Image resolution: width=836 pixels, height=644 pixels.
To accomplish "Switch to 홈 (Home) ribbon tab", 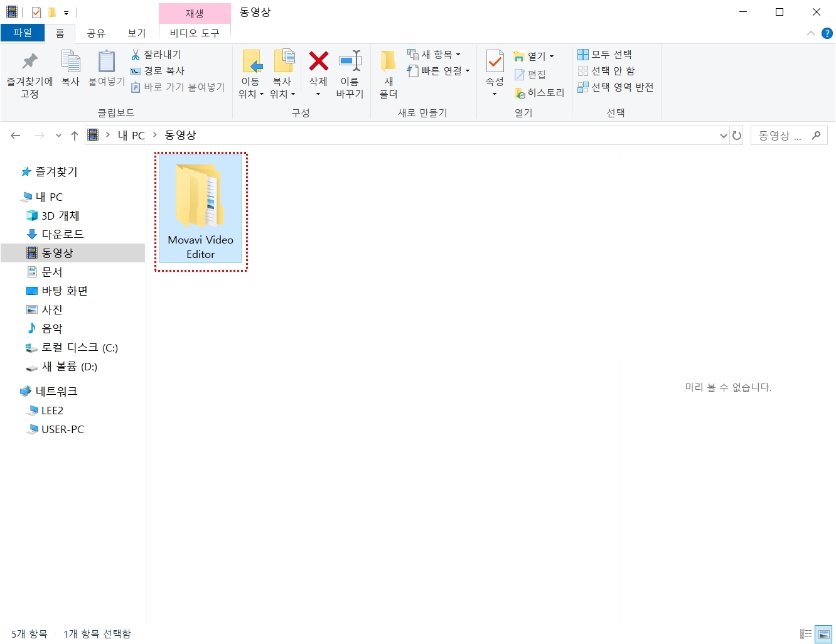I will [60, 33].
